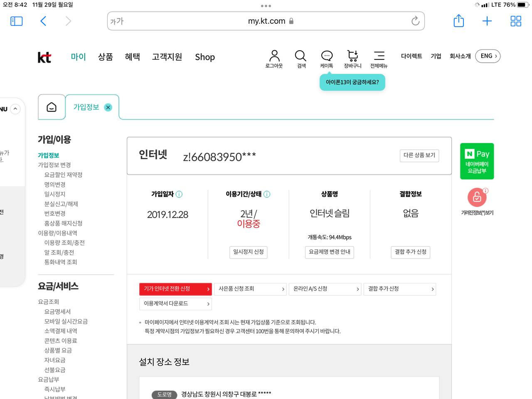Close the 가입정보 tab
The image size is (532, 399).
[x=108, y=107]
